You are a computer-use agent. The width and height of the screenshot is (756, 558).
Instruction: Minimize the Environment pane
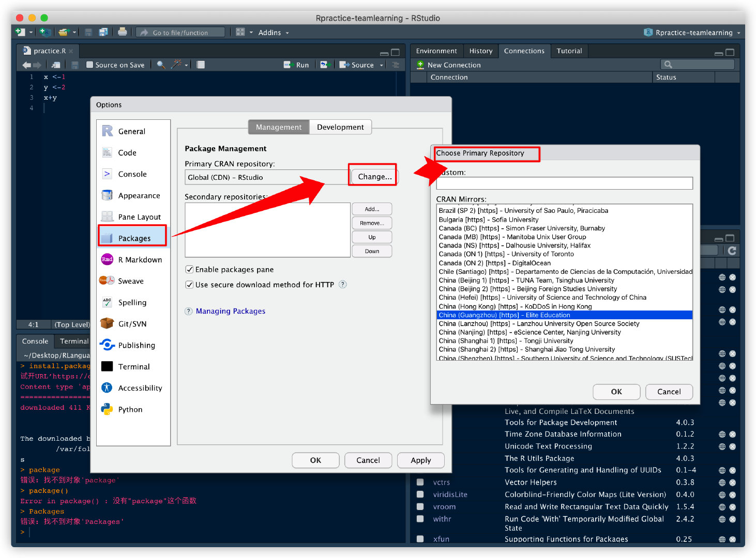pyautogui.click(x=719, y=53)
